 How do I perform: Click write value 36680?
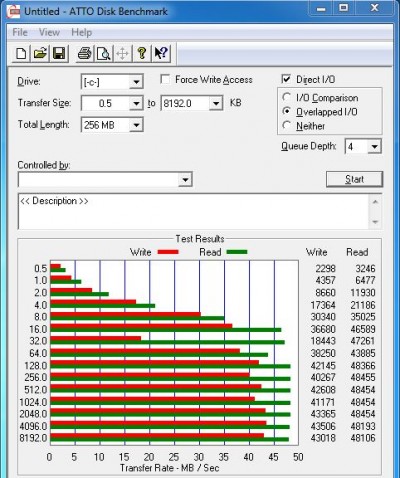pyautogui.click(x=323, y=329)
